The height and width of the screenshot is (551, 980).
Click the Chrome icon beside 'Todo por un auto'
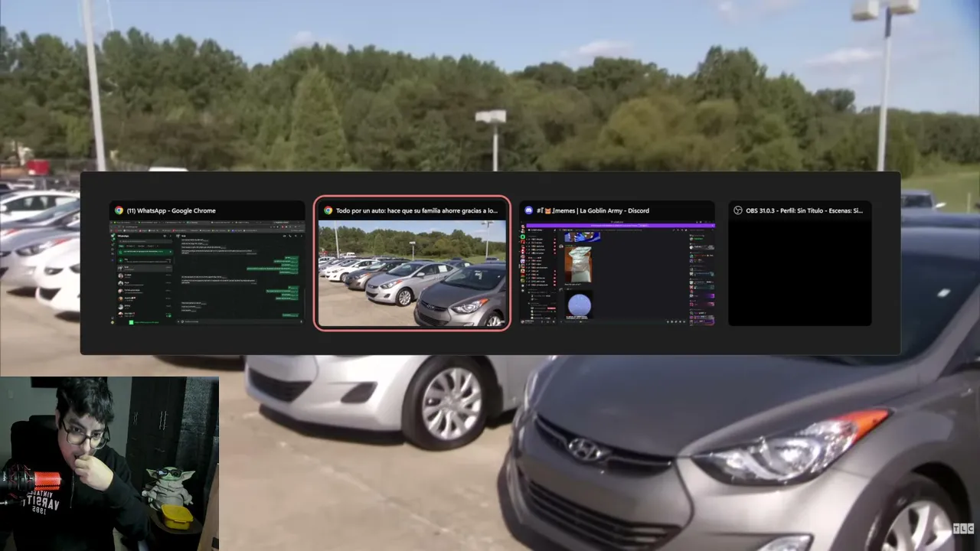click(x=328, y=210)
